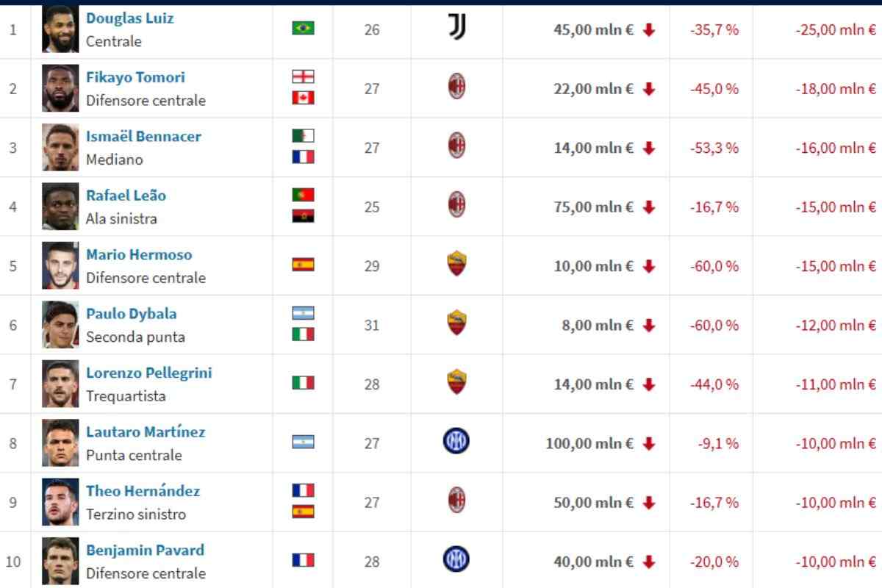Click the AS Roma crest in Paulo Dybala row
The width and height of the screenshot is (882, 588).
(457, 323)
